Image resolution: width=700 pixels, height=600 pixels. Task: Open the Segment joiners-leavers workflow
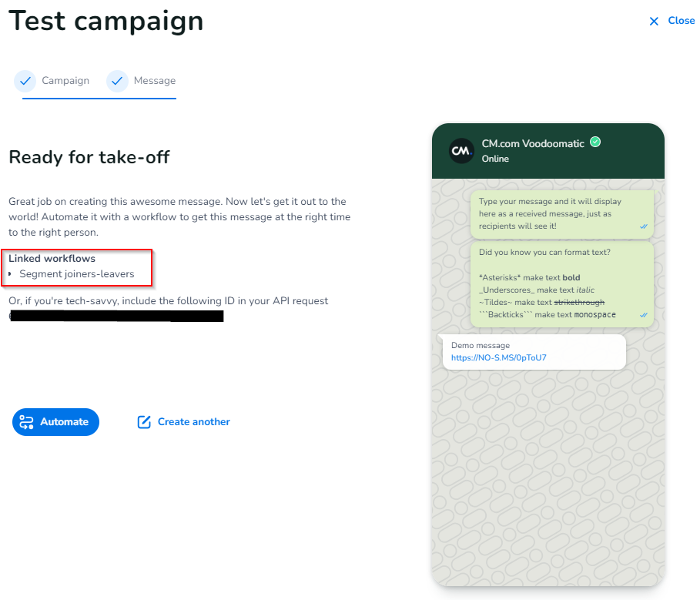point(77,274)
